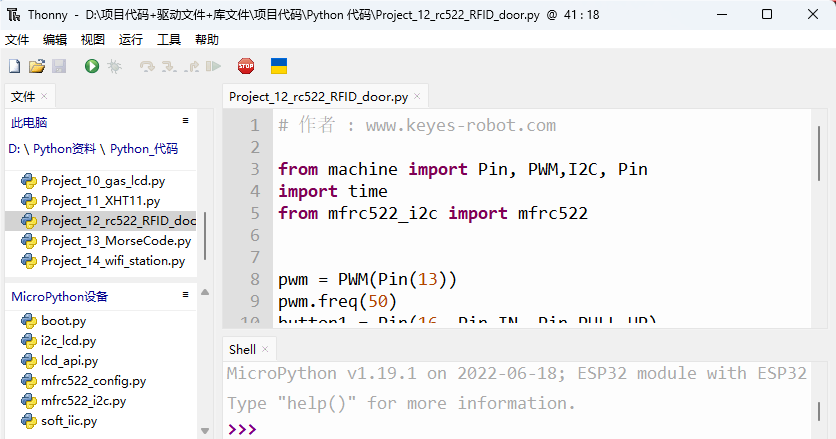Click the Python资料 folder in the path
The width and height of the screenshot is (836, 439).
click(65, 149)
